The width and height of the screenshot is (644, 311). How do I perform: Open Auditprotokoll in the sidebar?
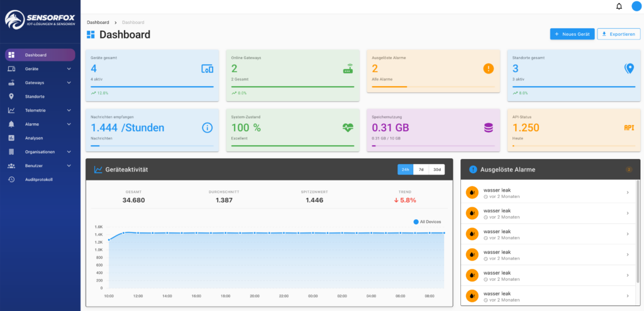(x=38, y=179)
